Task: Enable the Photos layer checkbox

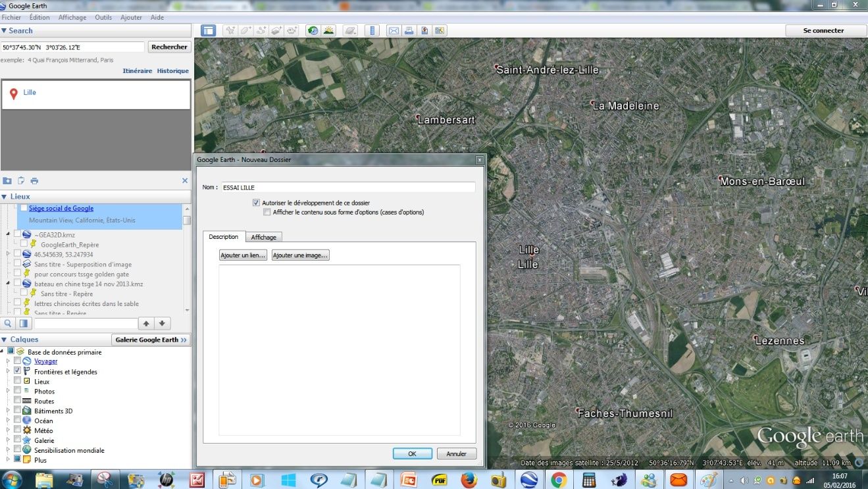Action: pos(17,391)
